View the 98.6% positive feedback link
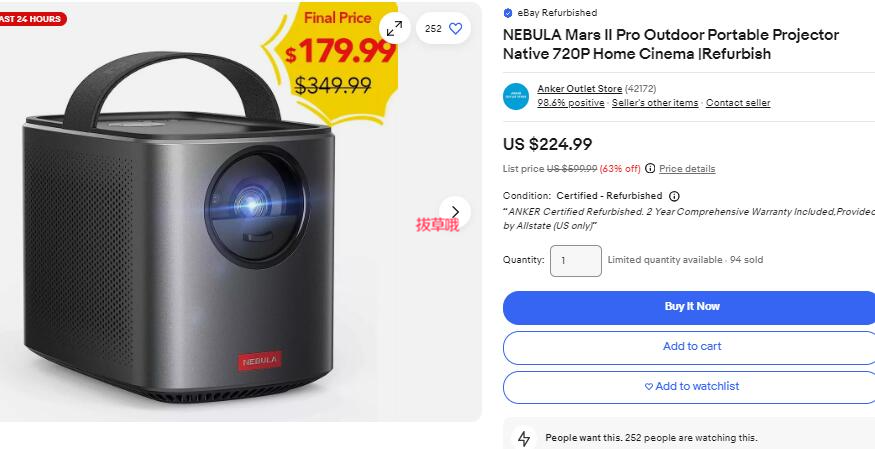This screenshot has height=449, width=875. (570, 103)
